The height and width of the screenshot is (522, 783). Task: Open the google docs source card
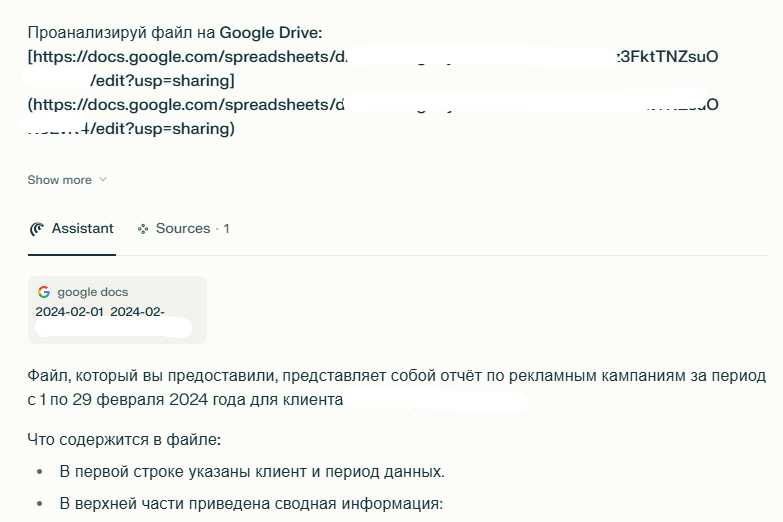coord(117,310)
